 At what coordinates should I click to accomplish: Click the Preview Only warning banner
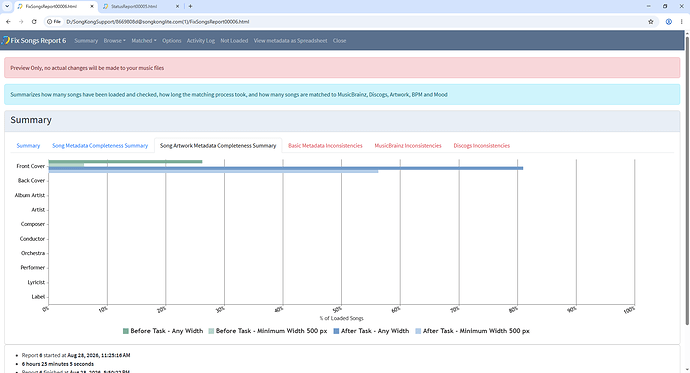pyautogui.click(x=342, y=68)
